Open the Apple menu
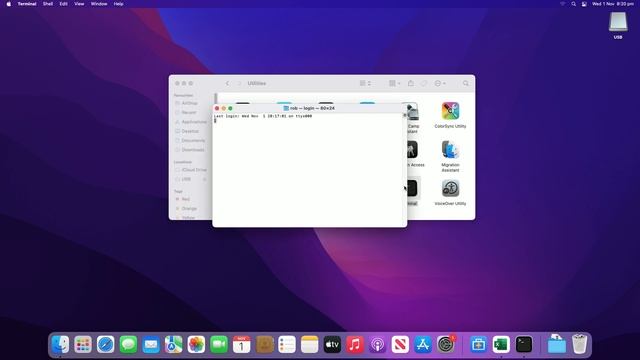 click(x=9, y=4)
